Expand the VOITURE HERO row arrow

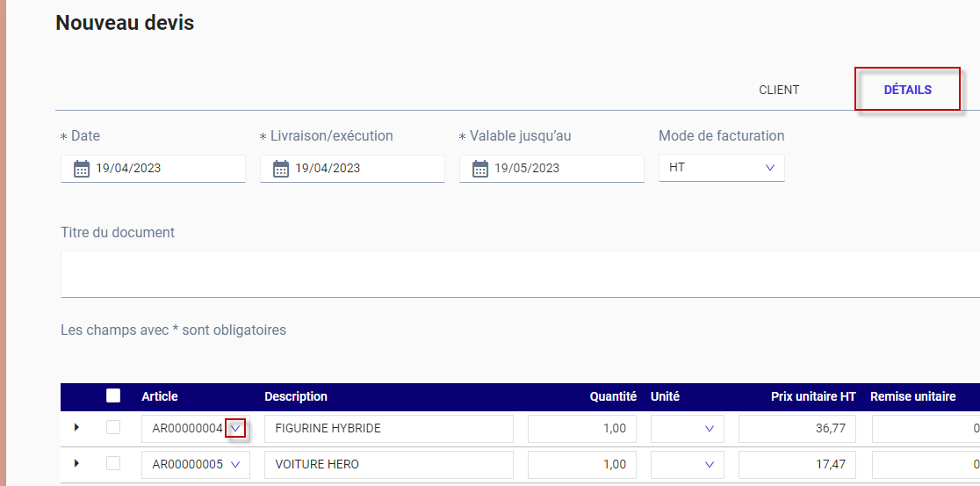(77, 463)
